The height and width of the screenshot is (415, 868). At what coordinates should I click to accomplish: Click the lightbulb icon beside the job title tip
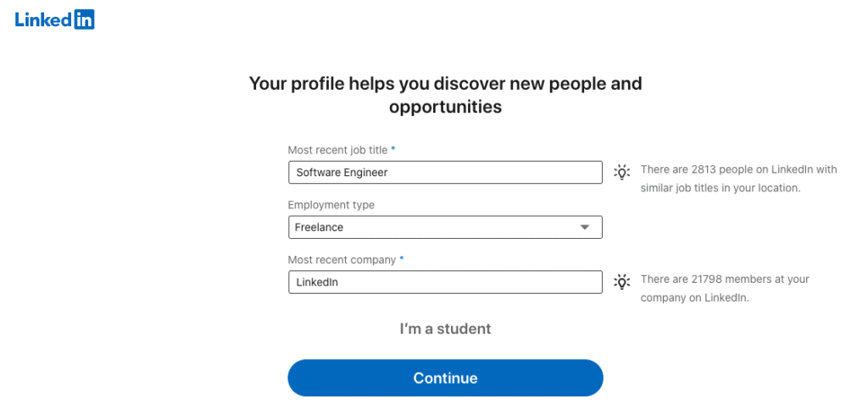coord(622,172)
